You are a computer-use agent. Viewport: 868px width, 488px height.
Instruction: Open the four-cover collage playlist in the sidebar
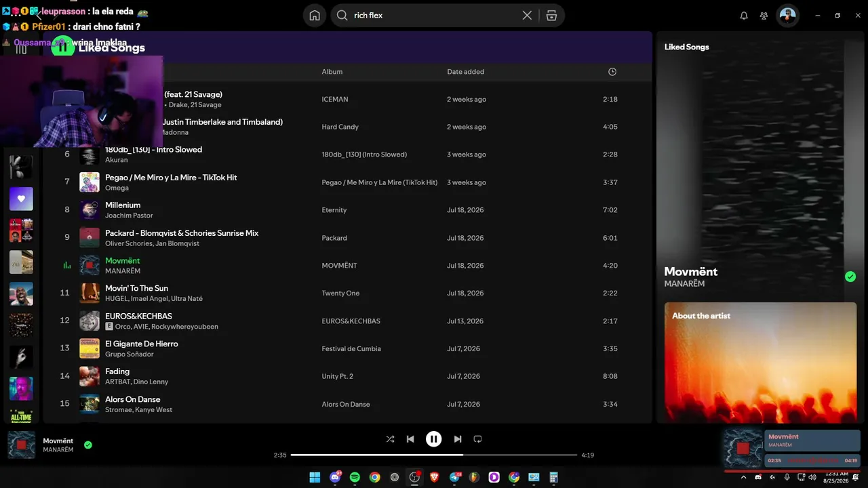[x=21, y=230]
